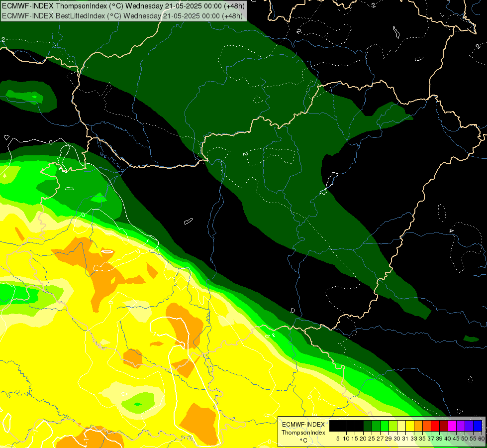
Task: Click the legend tick label 5
Action: (338, 439)
